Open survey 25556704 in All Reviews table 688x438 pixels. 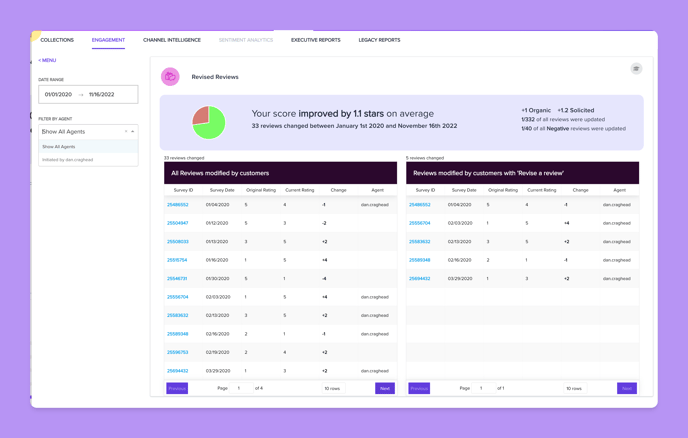(178, 297)
